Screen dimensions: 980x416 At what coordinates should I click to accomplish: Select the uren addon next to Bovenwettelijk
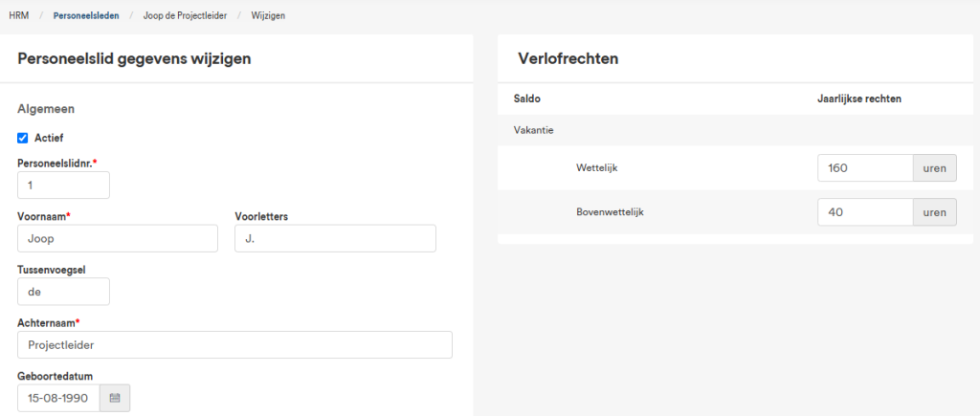click(935, 212)
